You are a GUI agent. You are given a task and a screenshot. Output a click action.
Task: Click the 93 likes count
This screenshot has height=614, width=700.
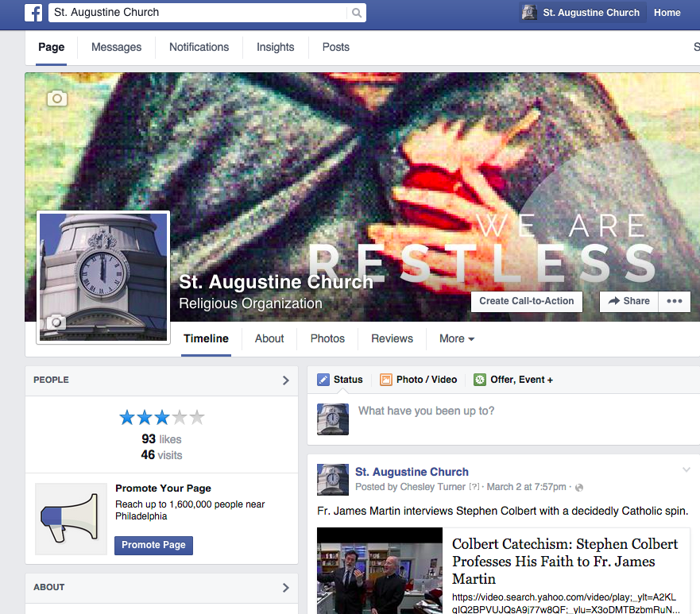161,439
